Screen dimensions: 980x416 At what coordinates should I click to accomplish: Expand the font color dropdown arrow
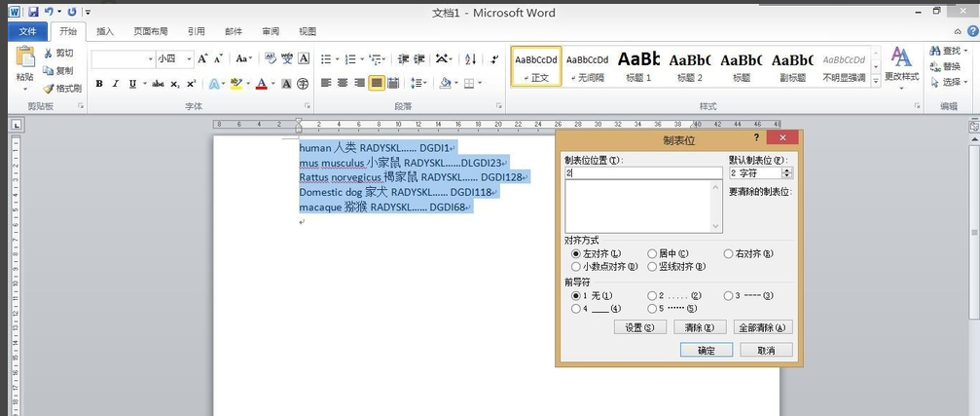tap(272, 84)
